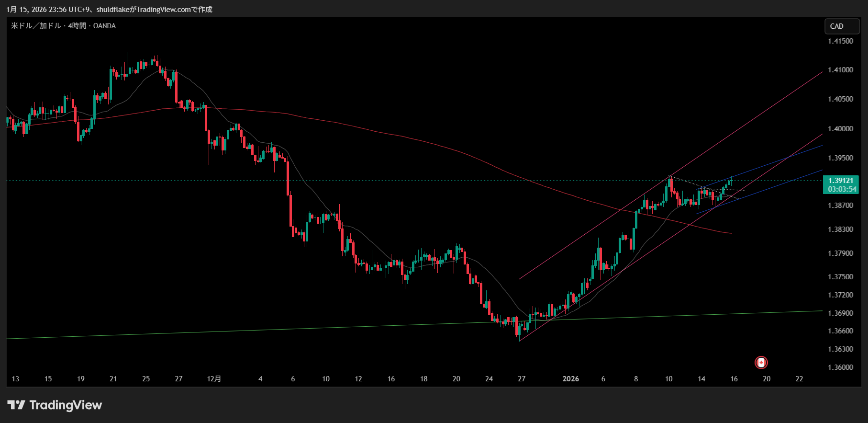Click the 1.41500 price axis level
Viewport: 868px width, 423px height.
840,41
